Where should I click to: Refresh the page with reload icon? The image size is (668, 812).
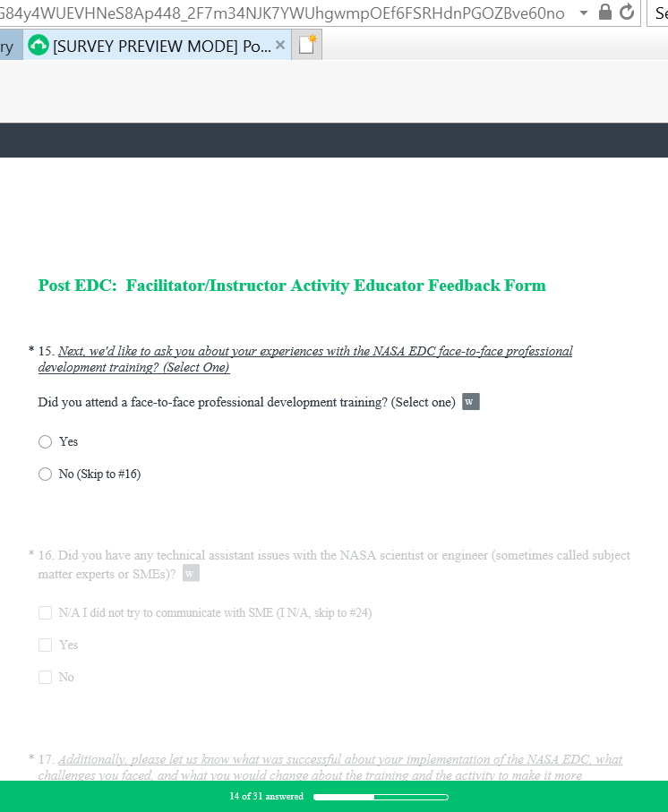(x=627, y=13)
